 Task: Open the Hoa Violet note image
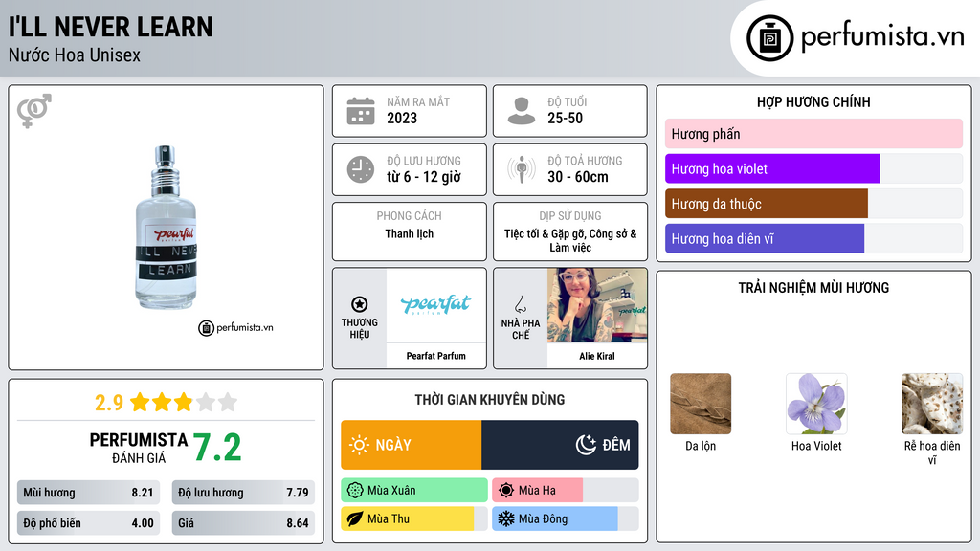click(816, 404)
